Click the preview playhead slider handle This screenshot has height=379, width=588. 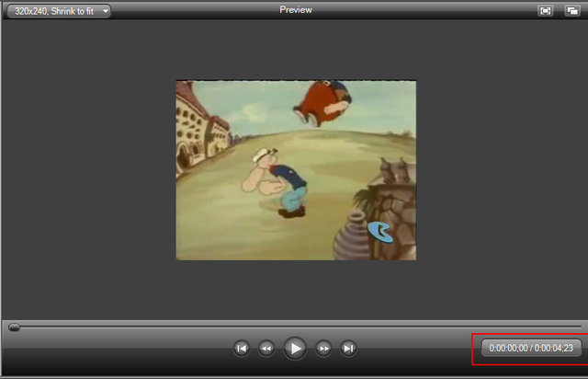pyautogui.click(x=14, y=327)
